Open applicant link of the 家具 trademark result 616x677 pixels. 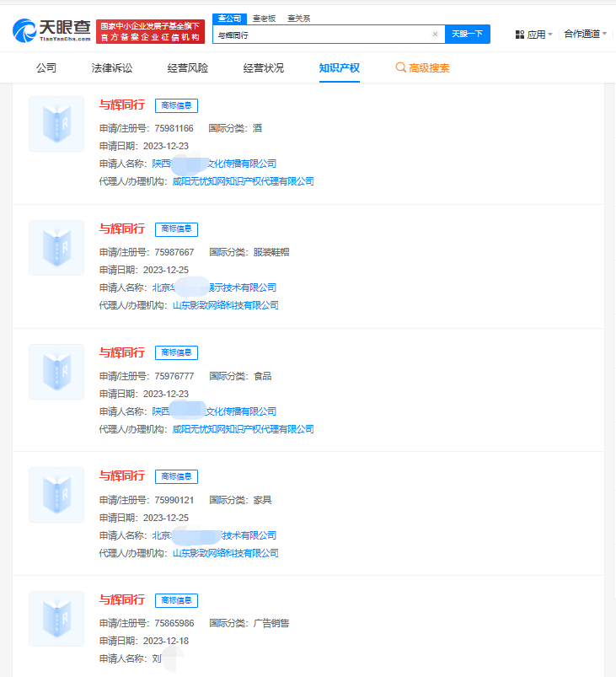(214, 535)
